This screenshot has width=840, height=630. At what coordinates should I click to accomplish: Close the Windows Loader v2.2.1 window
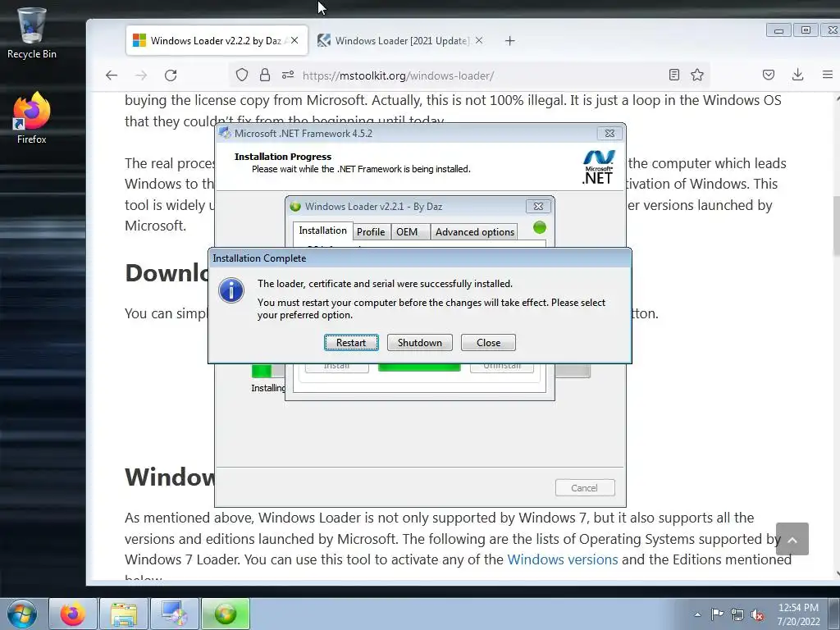tap(538, 206)
